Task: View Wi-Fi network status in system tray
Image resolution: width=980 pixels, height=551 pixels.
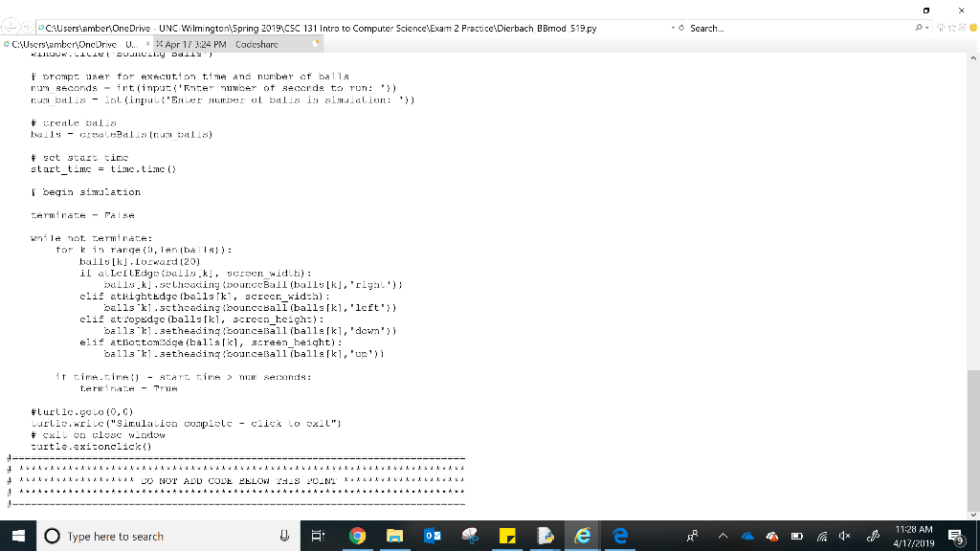Action: [x=823, y=536]
